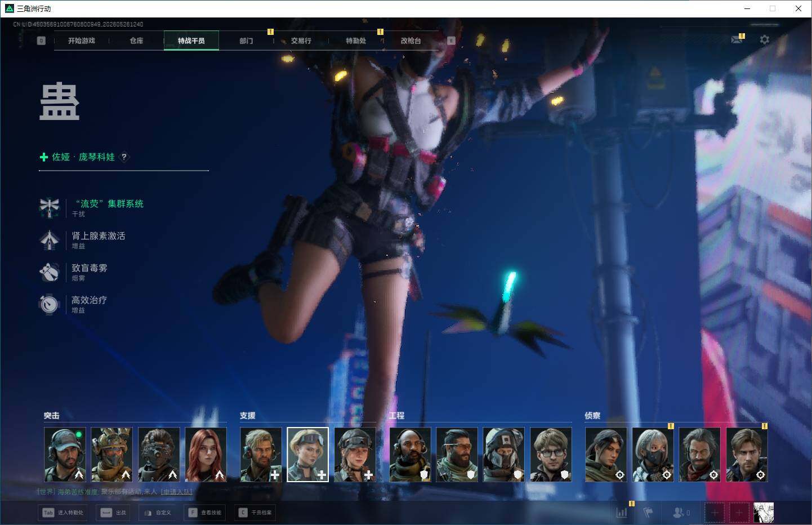Click the 支援 category label

248,416
